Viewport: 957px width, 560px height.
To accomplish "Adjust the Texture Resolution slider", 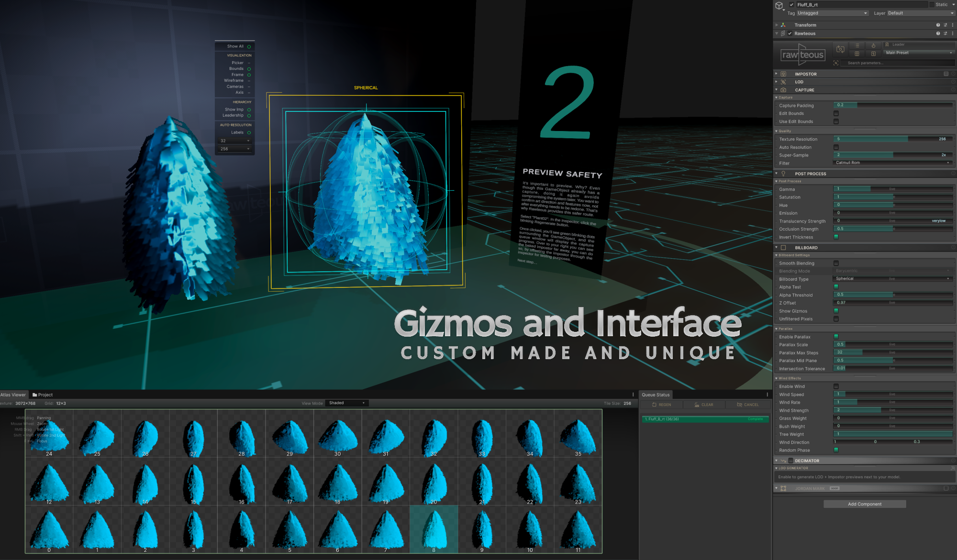I will pos(892,139).
